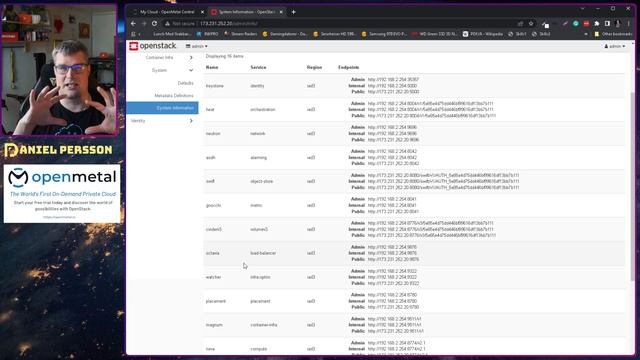The image size is (640, 360).
Task: Open Defaults in the System menu
Action: pos(185,83)
